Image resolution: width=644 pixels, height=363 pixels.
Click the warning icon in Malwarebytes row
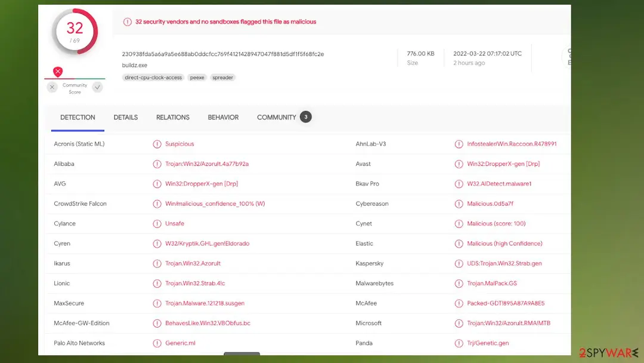tap(459, 284)
